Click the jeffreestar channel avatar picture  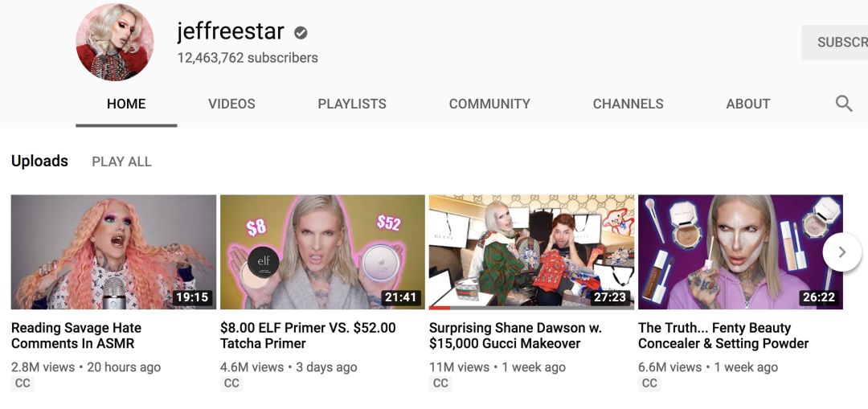(x=115, y=42)
